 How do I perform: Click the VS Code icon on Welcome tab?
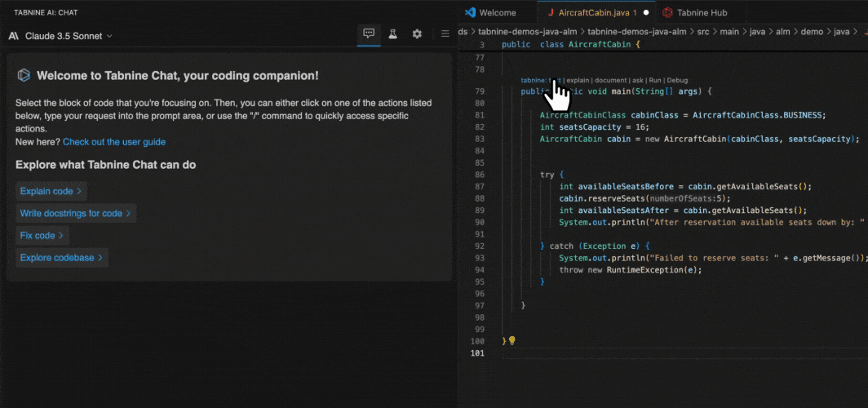pyautogui.click(x=470, y=12)
